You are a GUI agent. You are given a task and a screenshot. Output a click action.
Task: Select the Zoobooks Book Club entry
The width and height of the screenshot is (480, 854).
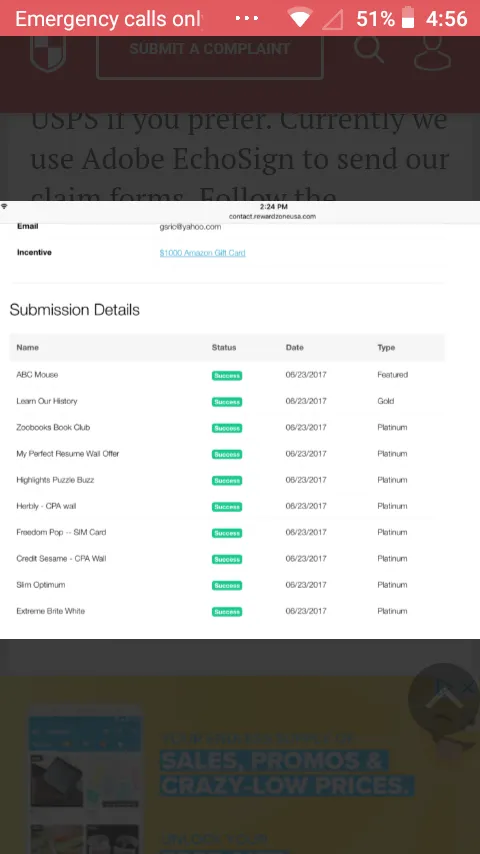tap(53, 427)
